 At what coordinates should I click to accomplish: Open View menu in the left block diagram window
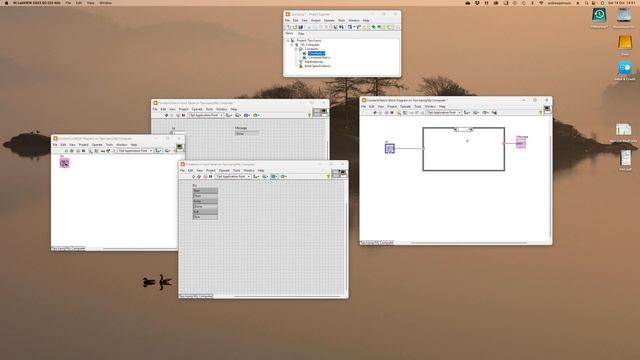tap(72, 144)
